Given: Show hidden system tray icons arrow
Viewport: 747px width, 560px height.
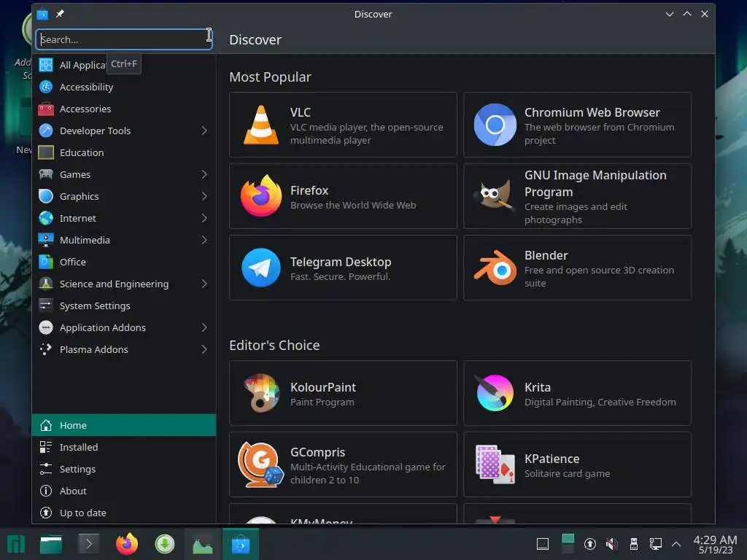Looking at the screenshot, I should [676, 544].
